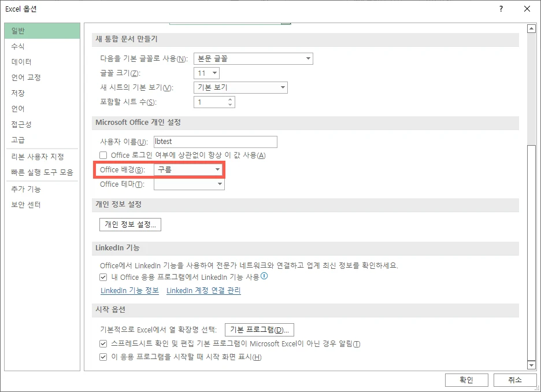Screen dimensions: 541x392
Task: Open 보안 센터 category
Action: pyautogui.click(x=42, y=205)
